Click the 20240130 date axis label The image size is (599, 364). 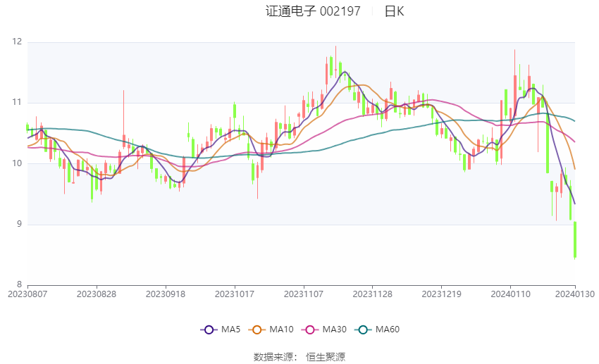(x=575, y=293)
